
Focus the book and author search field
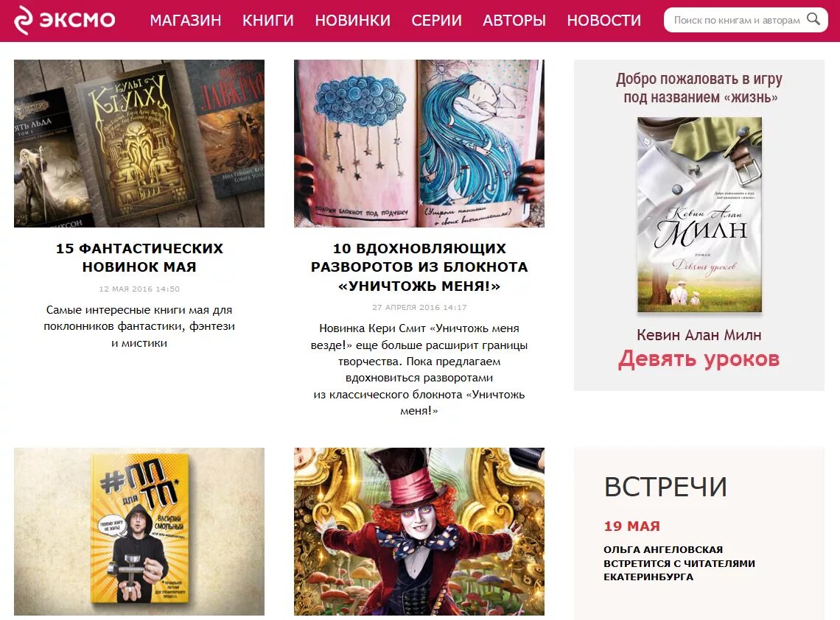[x=736, y=20]
